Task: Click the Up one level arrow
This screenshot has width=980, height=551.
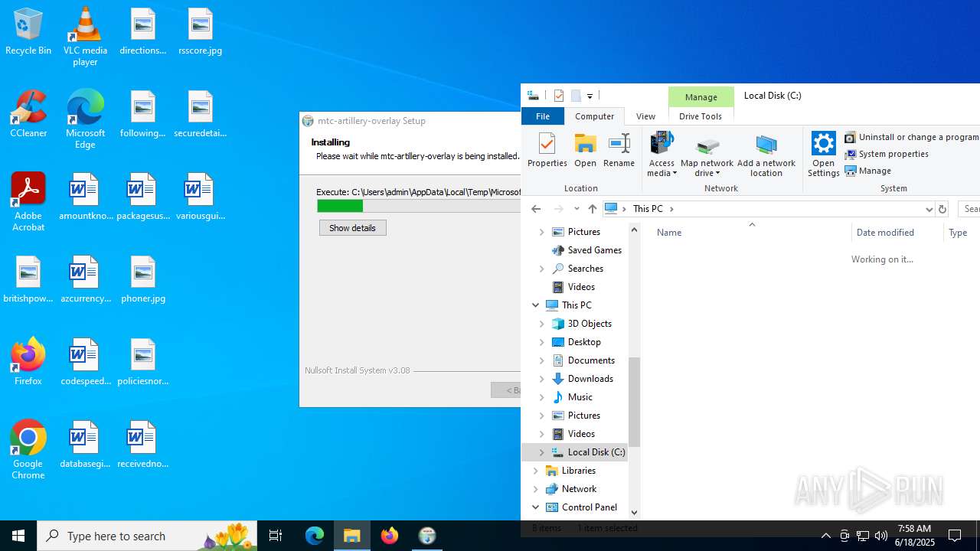Action: (x=592, y=209)
